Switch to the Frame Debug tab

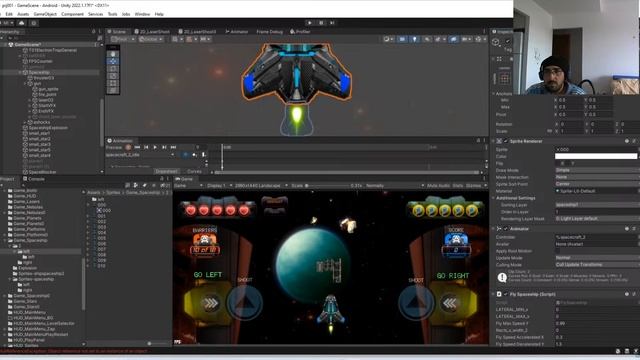tap(269, 31)
